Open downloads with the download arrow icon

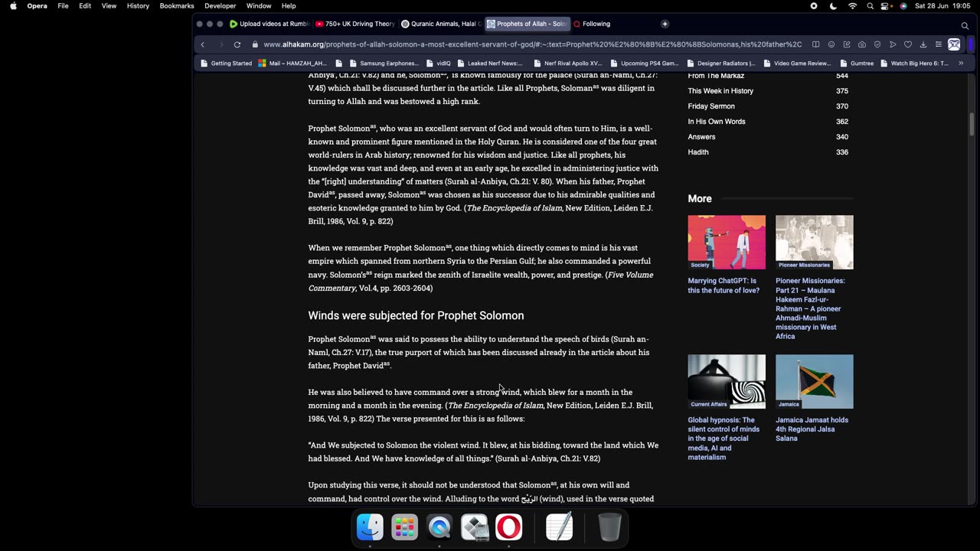923,44
